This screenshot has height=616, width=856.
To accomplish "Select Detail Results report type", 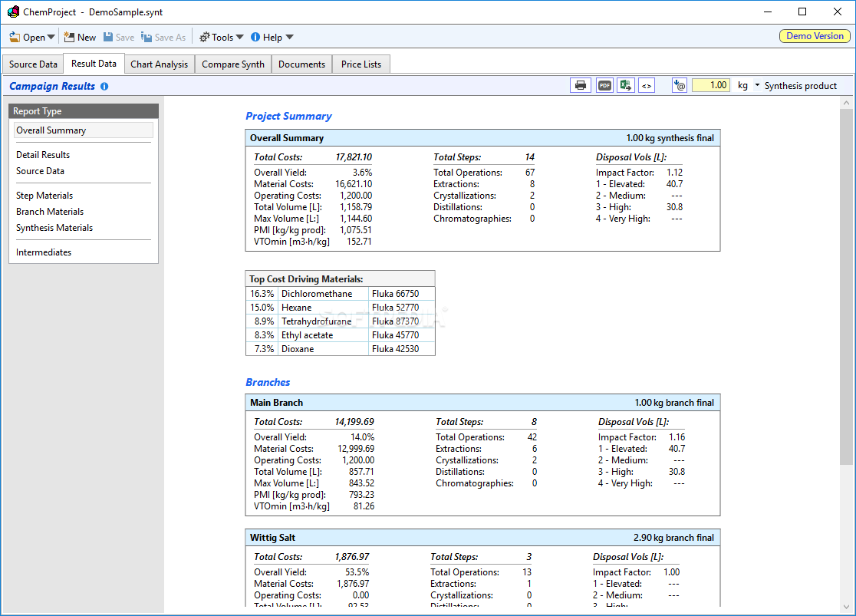I will click(43, 154).
